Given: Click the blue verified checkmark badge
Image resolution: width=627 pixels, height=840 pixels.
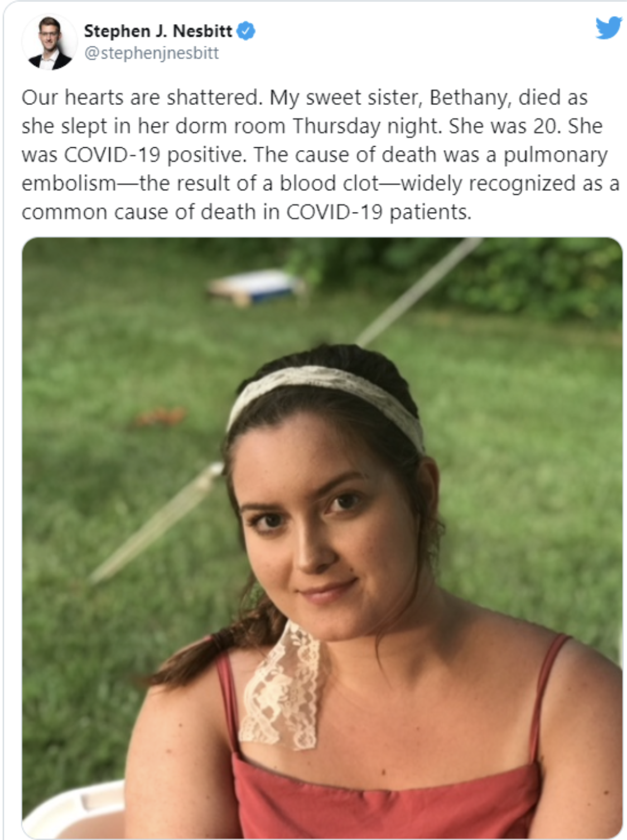Looking at the screenshot, I should pyautogui.click(x=246, y=31).
